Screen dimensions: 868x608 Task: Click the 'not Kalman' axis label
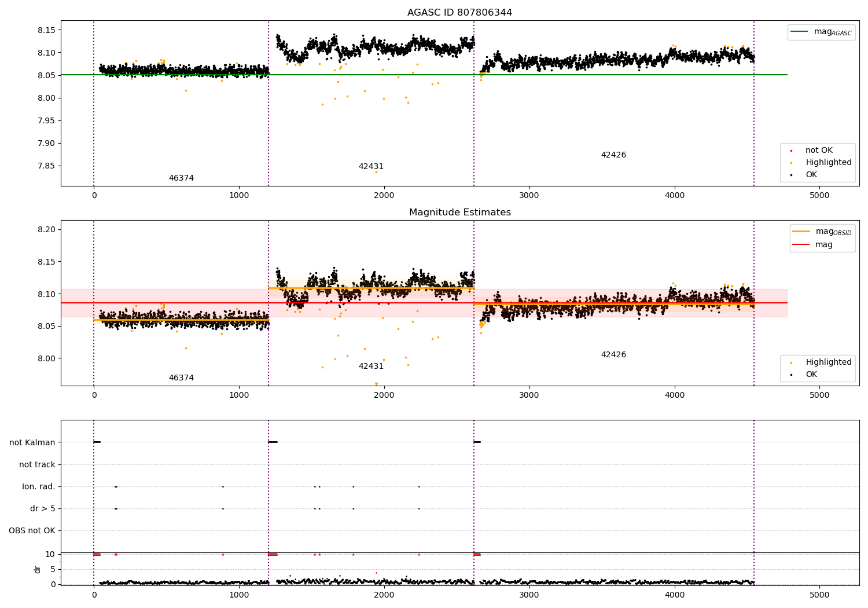click(x=32, y=442)
